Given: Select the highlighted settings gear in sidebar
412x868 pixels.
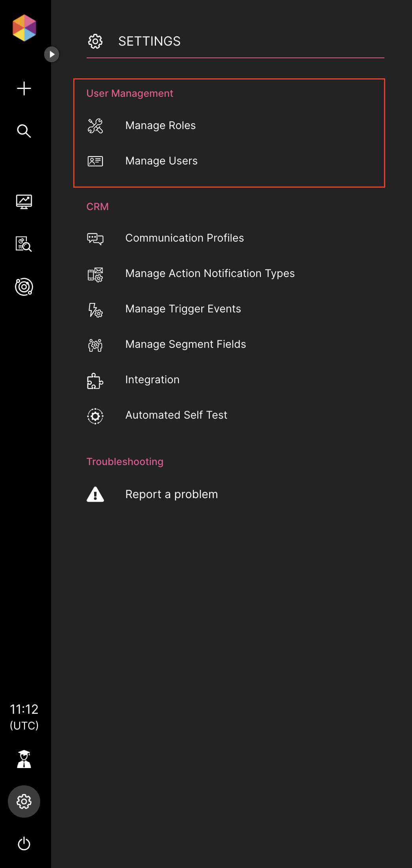Looking at the screenshot, I should 24,802.
